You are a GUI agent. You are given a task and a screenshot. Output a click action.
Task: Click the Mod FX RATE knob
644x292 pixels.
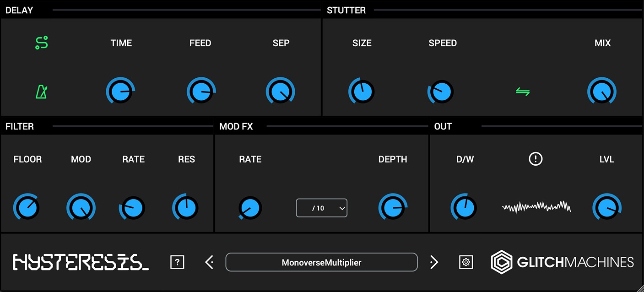point(250,208)
